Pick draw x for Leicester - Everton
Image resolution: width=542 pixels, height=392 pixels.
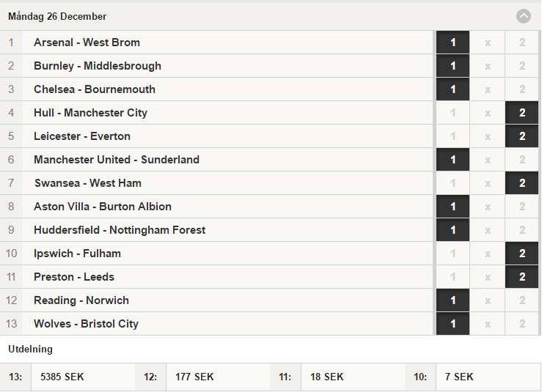pyautogui.click(x=488, y=136)
